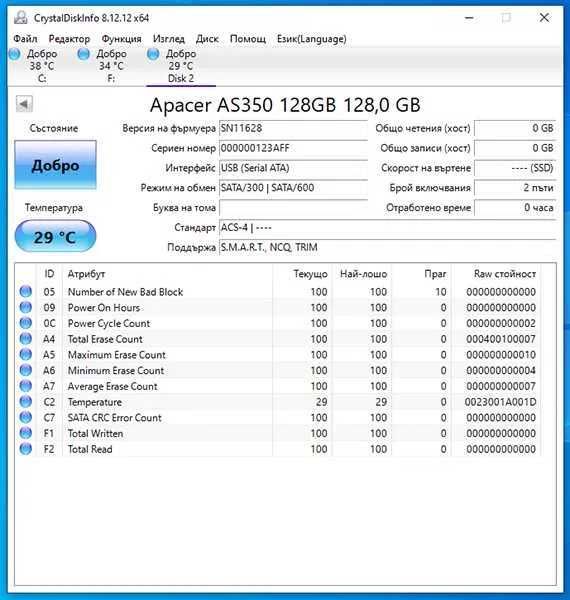Click the Текущо column header
Image resolution: width=570 pixels, height=600 pixels.
click(x=303, y=274)
